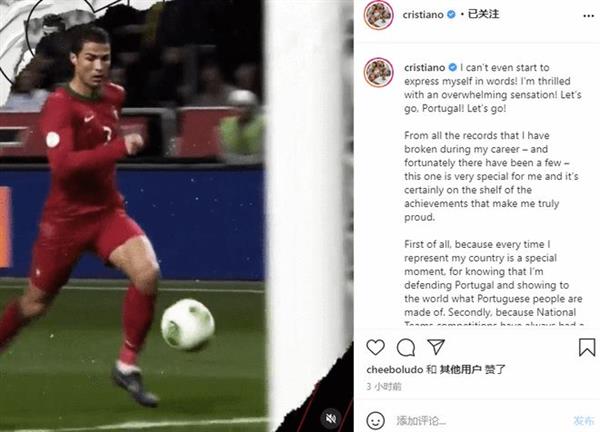The height and width of the screenshot is (432, 600).
Task: Toggle the 已关注 following status
Action: point(484,14)
